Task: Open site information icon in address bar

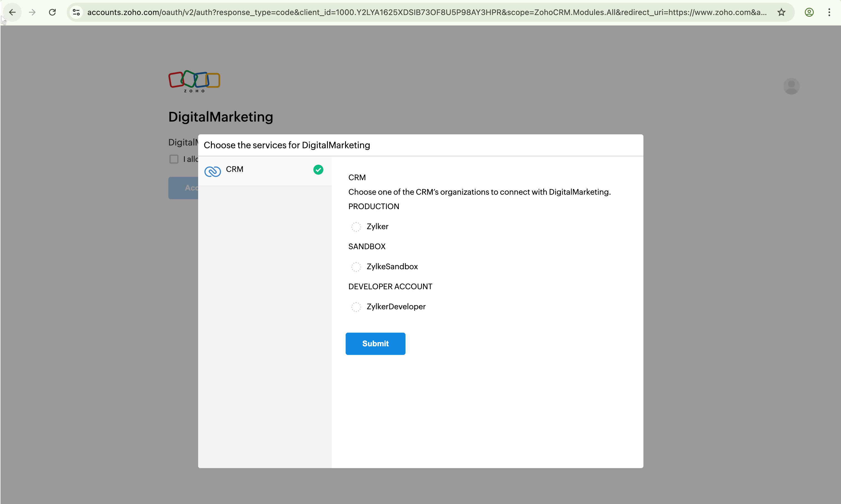Action: tap(77, 13)
